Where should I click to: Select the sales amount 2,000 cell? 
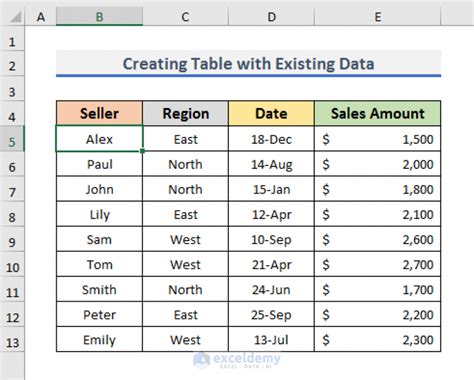click(x=377, y=164)
